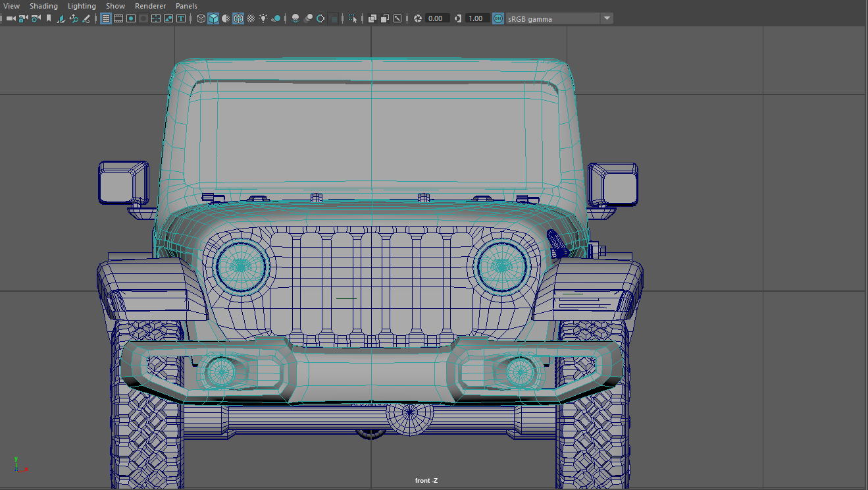
Task: Toggle the X-Ray display icon
Action: pos(372,18)
